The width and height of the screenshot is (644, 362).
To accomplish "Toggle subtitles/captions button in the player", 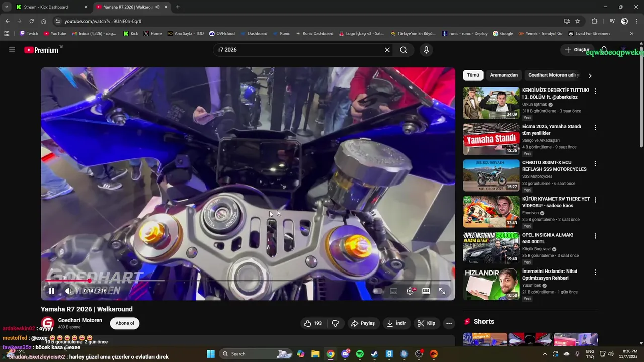I will [393, 291].
